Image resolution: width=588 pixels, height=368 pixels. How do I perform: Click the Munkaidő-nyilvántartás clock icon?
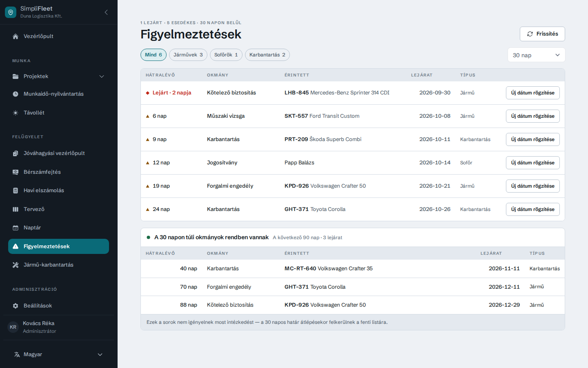click(16, 94)
